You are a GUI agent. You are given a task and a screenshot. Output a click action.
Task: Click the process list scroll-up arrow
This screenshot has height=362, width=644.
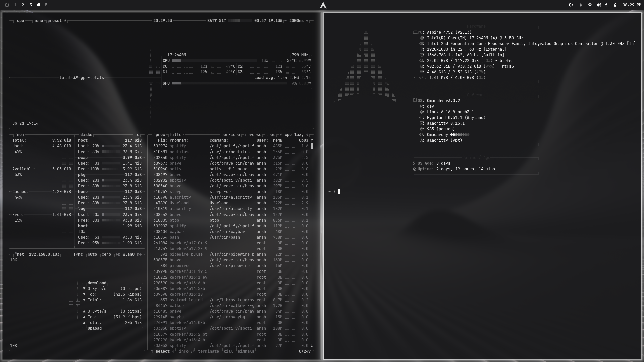(x=312, y=140)
